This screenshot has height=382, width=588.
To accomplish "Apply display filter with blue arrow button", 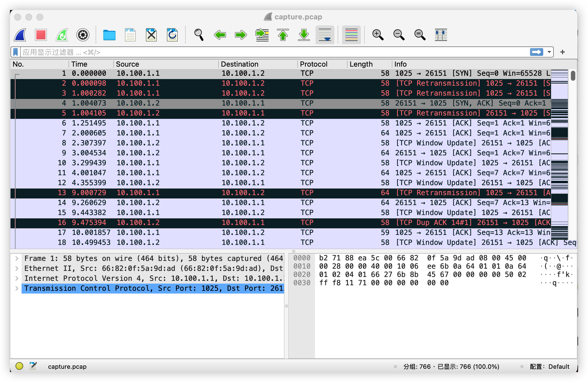I will point(536,52).
